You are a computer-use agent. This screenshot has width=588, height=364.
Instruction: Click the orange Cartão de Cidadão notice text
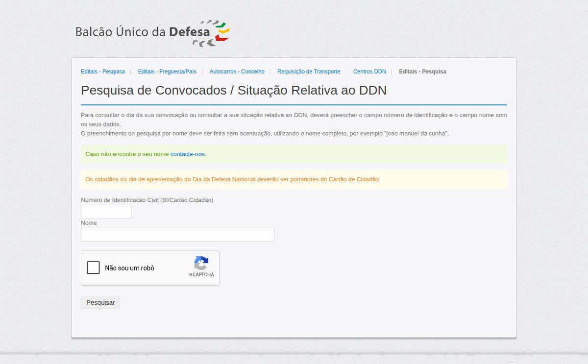coord(233,179)
